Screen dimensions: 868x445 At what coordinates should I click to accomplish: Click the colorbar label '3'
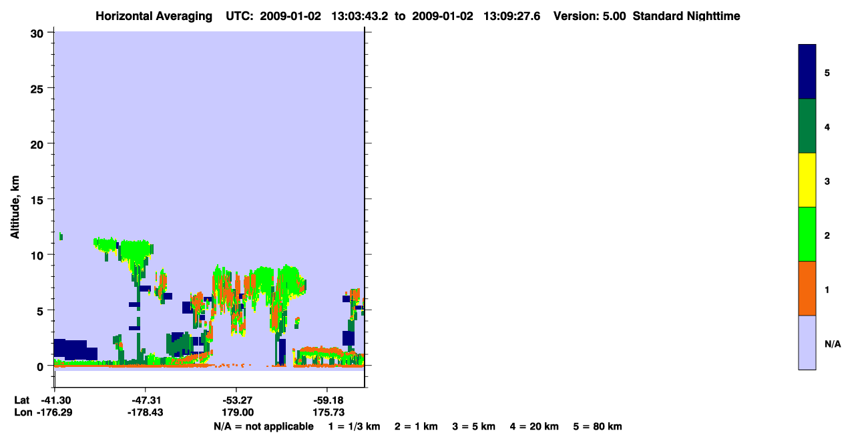click(x=827, y=181)
